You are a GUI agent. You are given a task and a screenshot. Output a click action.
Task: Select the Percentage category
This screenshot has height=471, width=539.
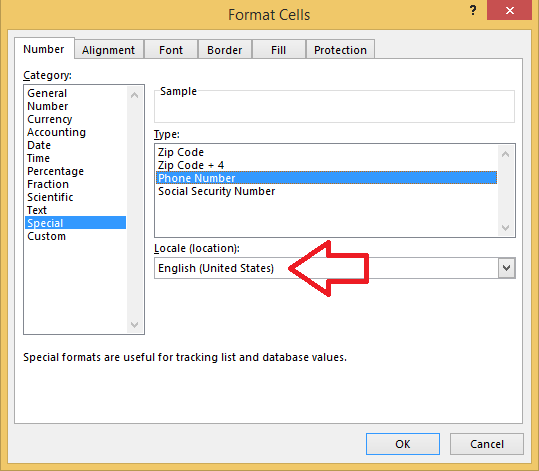pyautogui.click(x=76, y=171)
